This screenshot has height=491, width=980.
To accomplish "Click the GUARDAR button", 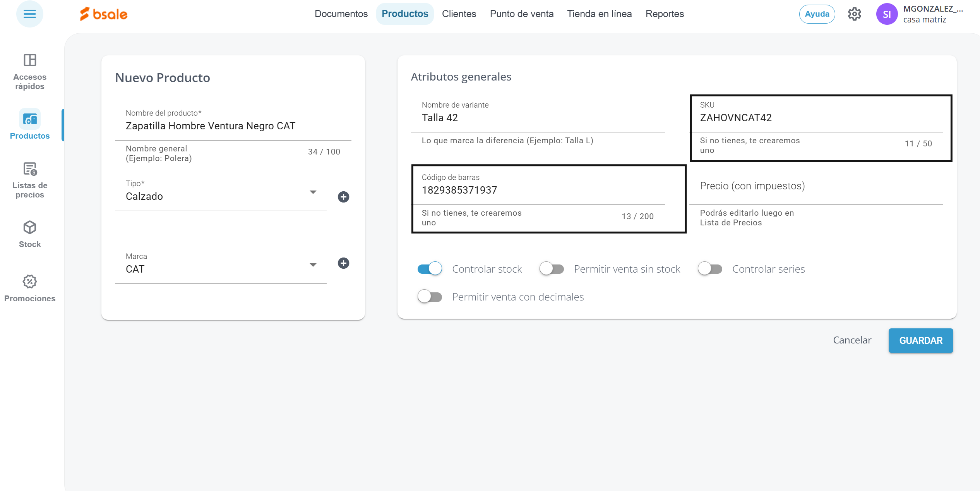I will tap(920, 340).
